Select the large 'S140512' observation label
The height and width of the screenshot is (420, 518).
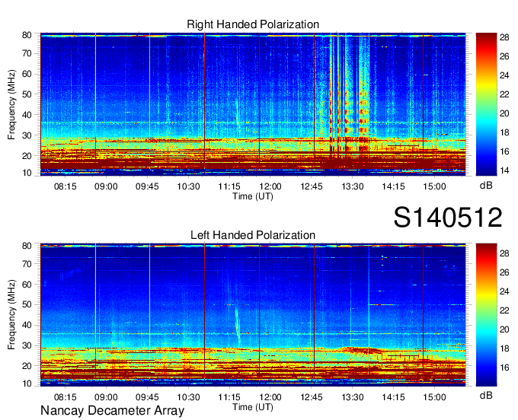point(448,218)
